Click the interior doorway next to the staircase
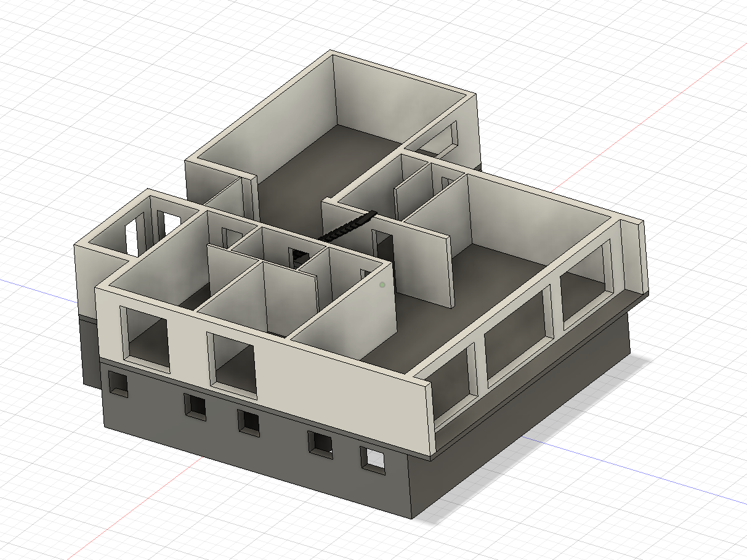 [x=382, y=246]
